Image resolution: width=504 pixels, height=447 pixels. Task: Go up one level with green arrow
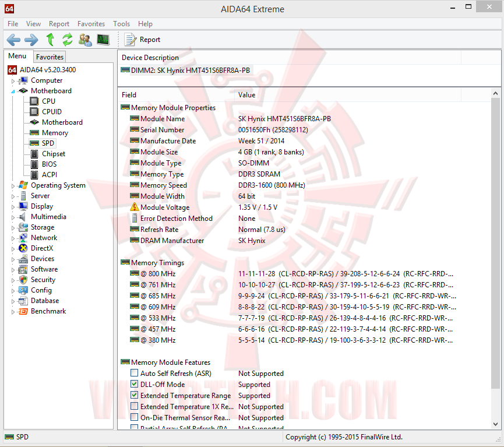point(50,40)
